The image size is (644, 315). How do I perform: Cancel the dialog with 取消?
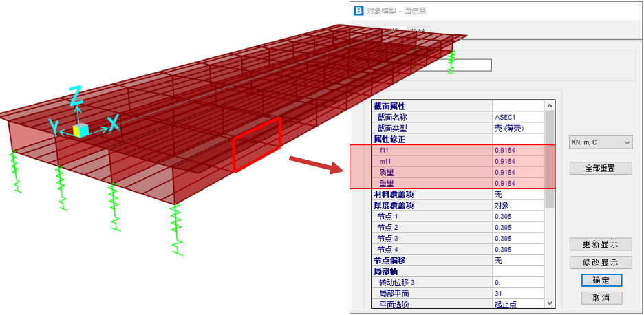[x=601, y=298]
